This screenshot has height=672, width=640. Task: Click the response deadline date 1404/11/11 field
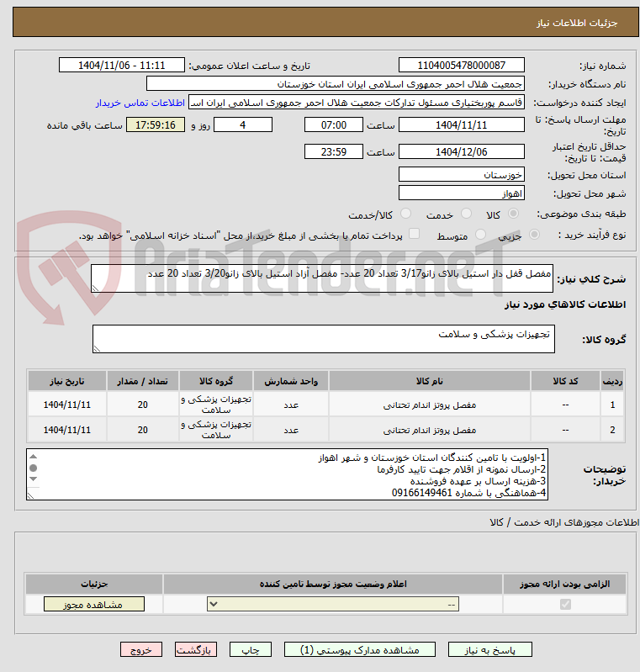coord(461,124)
